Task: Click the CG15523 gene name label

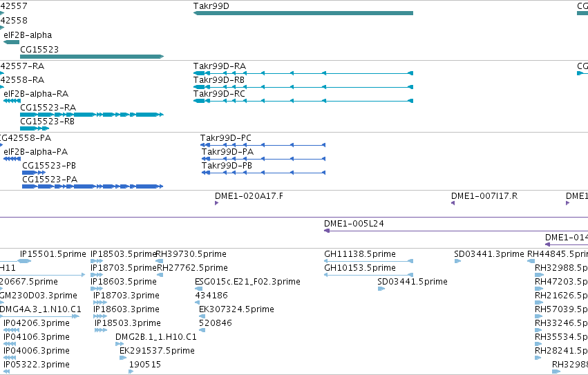Action: [39, 50]
